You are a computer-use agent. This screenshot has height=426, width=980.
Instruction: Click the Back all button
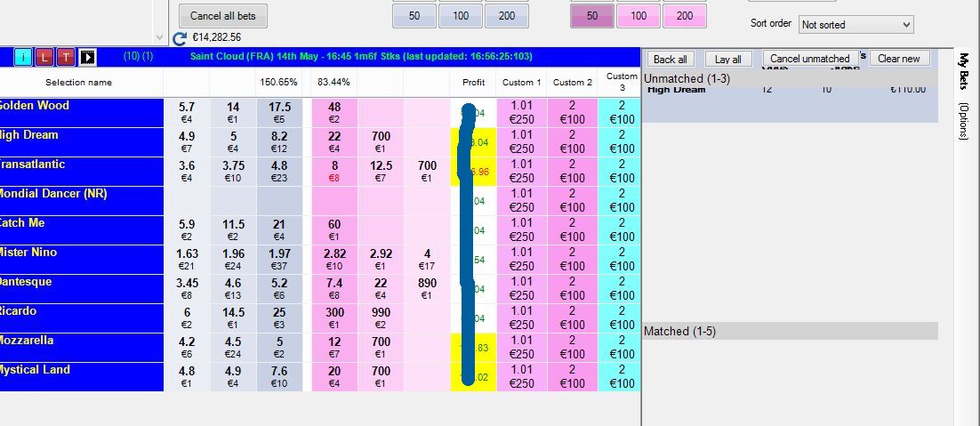(x=670, y=59)
